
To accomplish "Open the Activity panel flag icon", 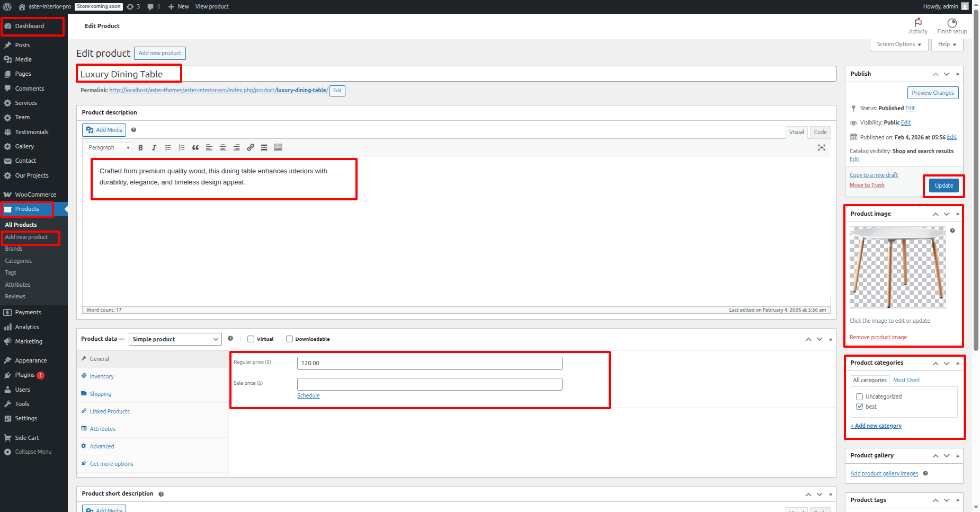I will coord(917,23).
